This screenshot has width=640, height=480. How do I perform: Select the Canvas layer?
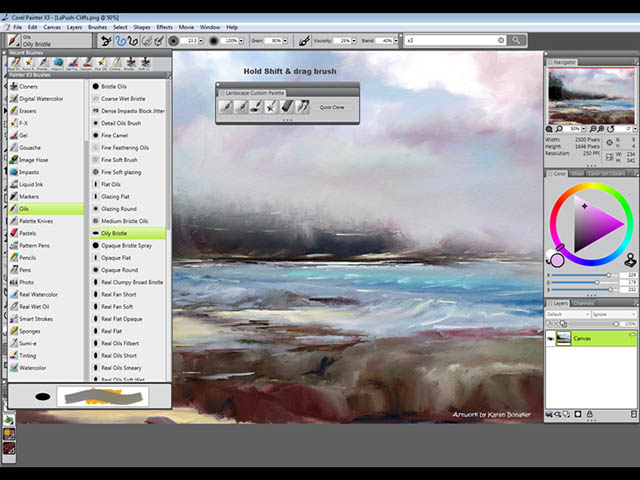pos(591,339)
